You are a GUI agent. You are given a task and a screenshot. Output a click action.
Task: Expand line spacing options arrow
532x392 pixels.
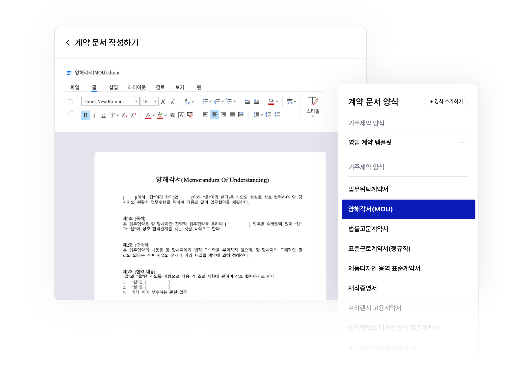(261, 115)
